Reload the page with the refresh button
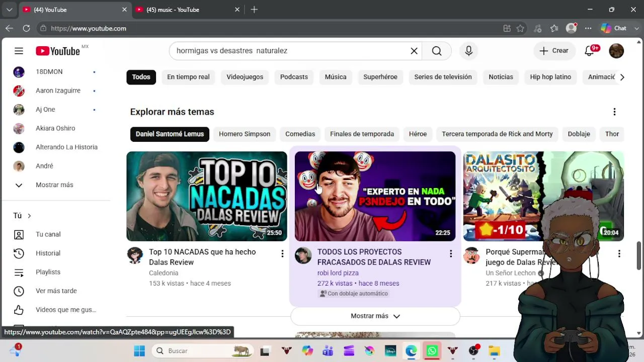Image resolution: width=644 pixels, height=362 pixels. coord(26,29)
